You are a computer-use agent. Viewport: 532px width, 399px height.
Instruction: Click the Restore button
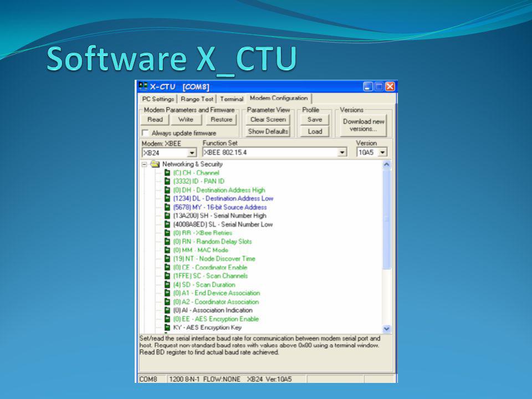(221, 120)
